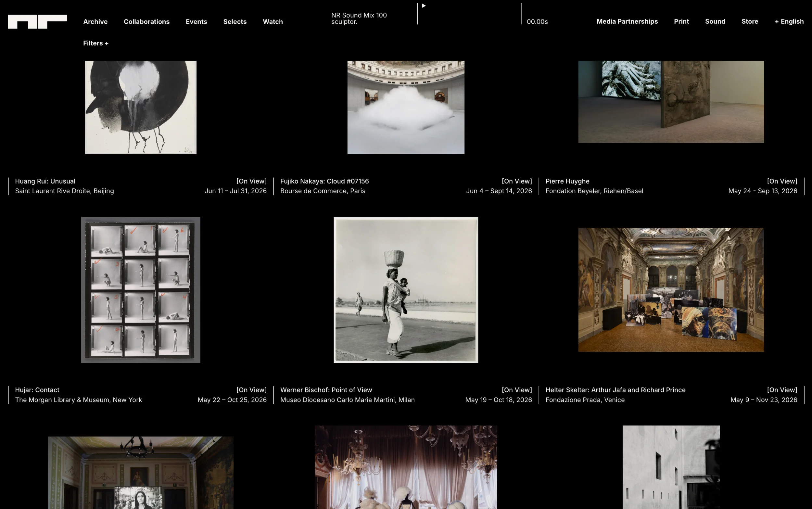Image resolution: width=812 pixels, height=509 pixels.
Task: Open the Collaborations section
Action: [146, 21]
